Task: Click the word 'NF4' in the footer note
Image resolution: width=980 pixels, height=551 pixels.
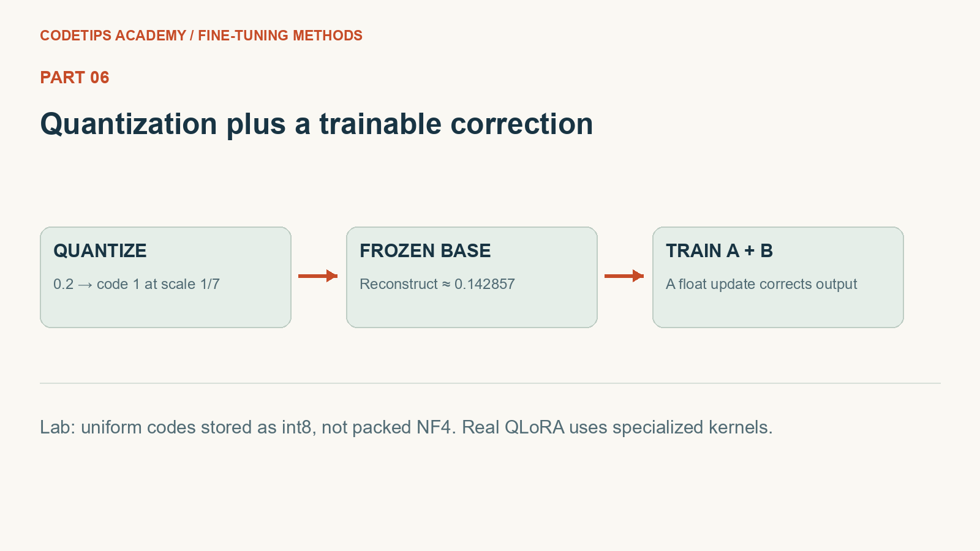Action: (434, 427)
